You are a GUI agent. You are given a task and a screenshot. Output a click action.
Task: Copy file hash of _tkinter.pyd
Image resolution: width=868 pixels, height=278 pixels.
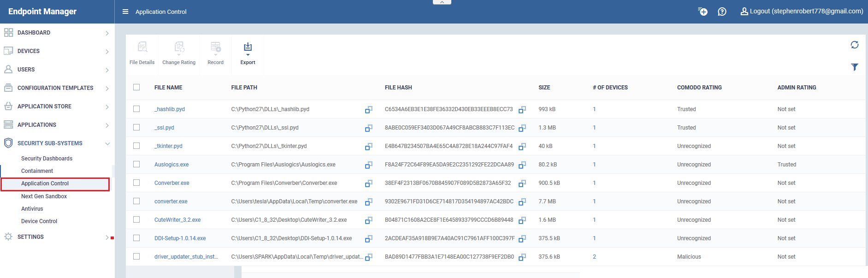[x=522, y=147]
